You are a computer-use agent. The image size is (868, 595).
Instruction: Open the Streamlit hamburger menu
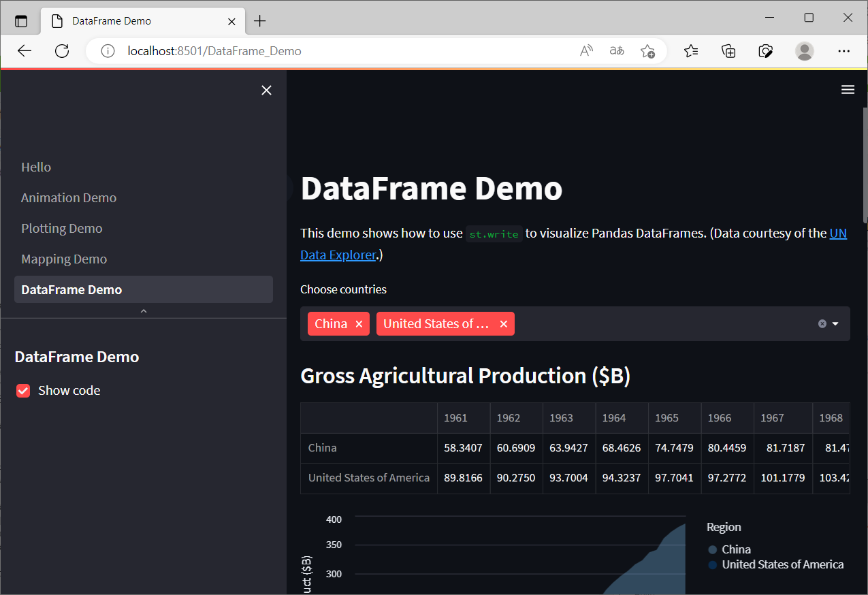pyautogui.click(x=848, y=89)
